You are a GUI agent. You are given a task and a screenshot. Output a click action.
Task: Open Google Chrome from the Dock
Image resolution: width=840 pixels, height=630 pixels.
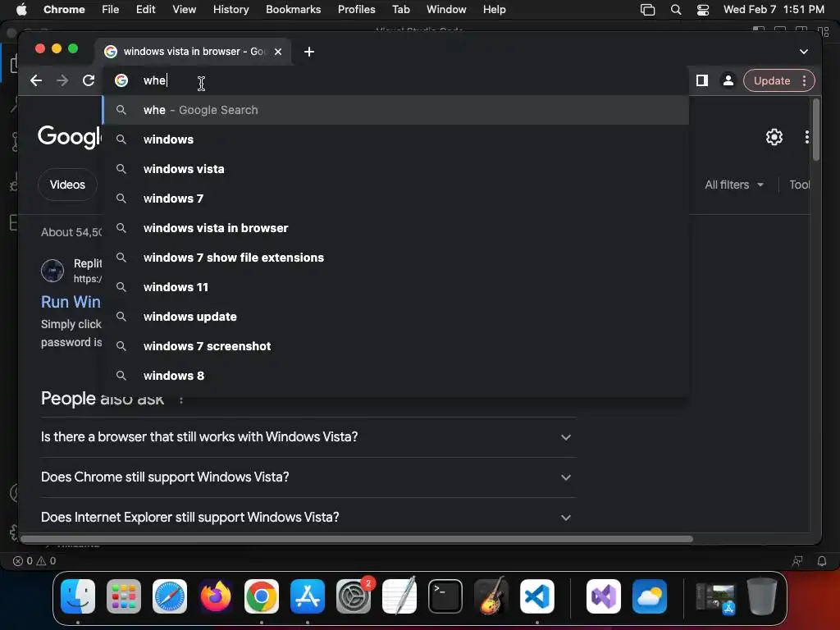(x=262, y=596)
